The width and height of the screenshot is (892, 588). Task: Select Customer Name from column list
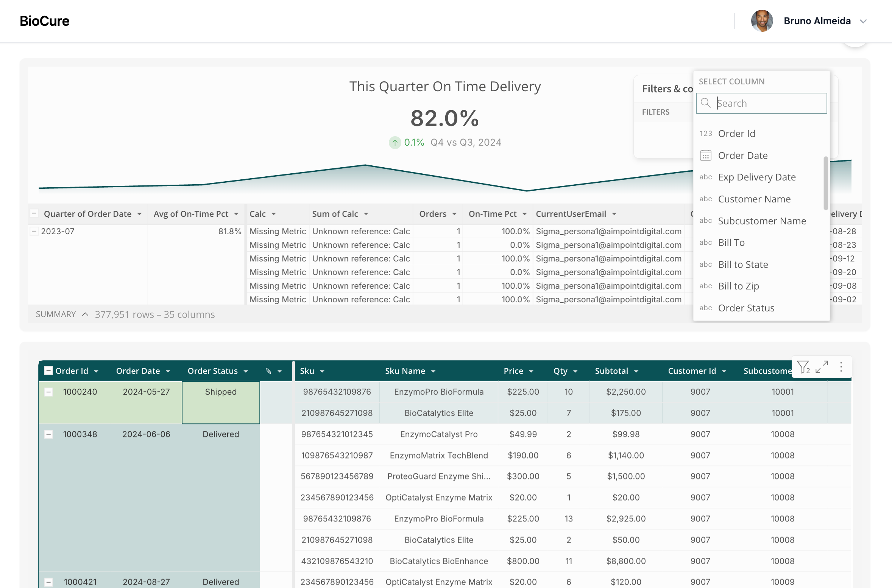coord(754,199)
